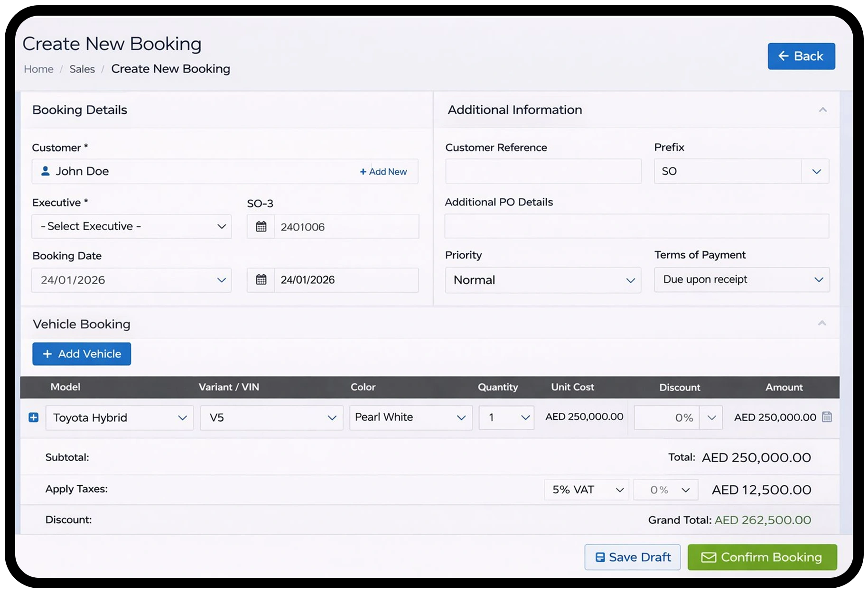
Task: Open the 5% VAT tax dropdown
Action: tap(587, 490)
